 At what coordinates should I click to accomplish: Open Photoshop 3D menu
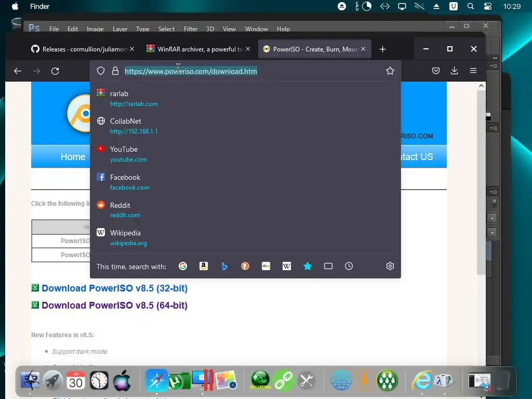210,29
